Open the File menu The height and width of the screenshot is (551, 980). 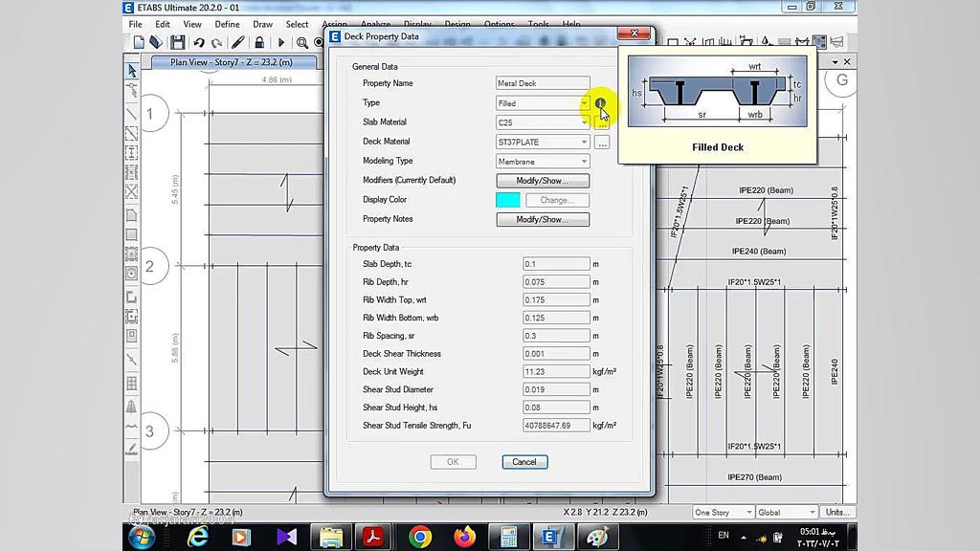click(x=136, y=24)
